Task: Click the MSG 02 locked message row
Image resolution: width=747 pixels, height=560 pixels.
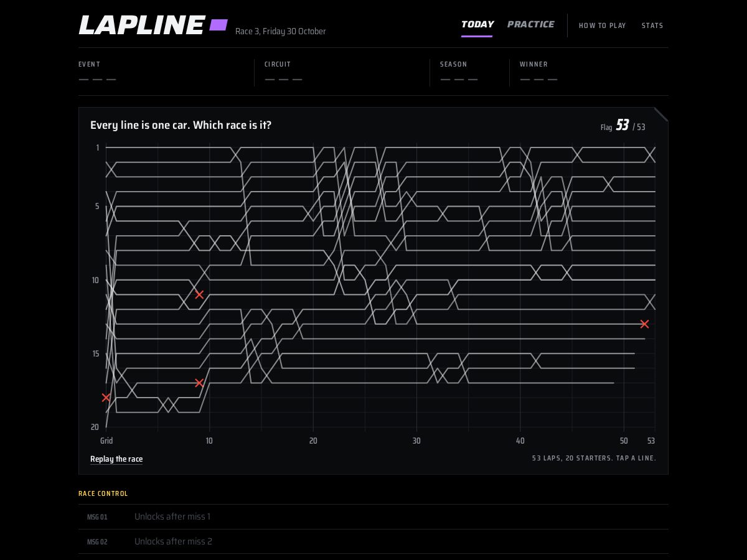Action: click(x=374, y=541)
